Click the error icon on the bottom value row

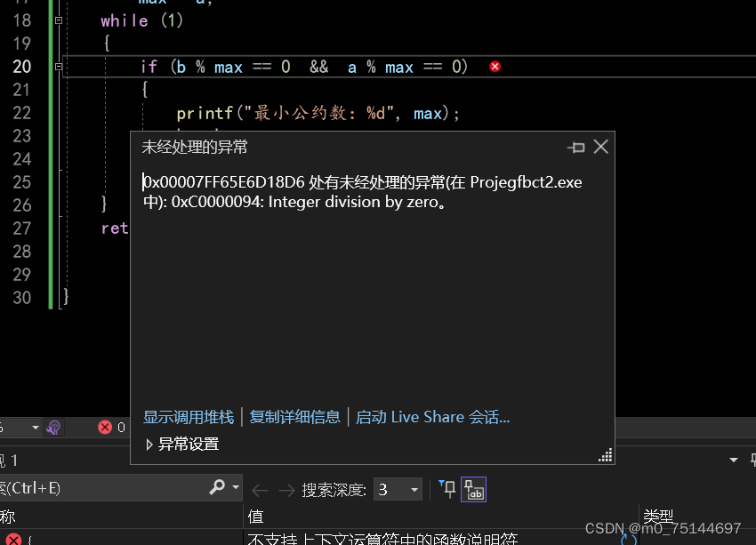(x=12, y=540)
